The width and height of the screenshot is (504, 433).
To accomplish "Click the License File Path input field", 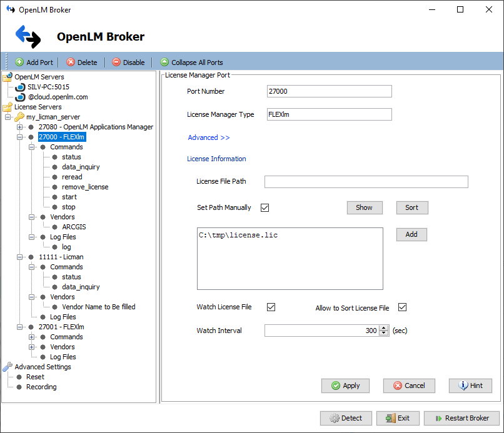I will pyautogui.click(x=366, y=182).
